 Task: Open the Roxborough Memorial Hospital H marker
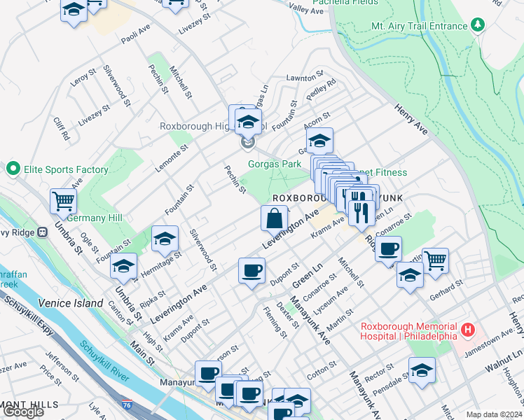tap(467, 330)
